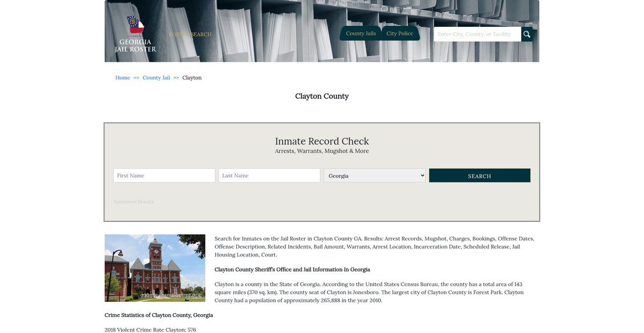Expand the Georgia state dropdown
The width and height of the screenshot is (644, 333).
point(375,176)
